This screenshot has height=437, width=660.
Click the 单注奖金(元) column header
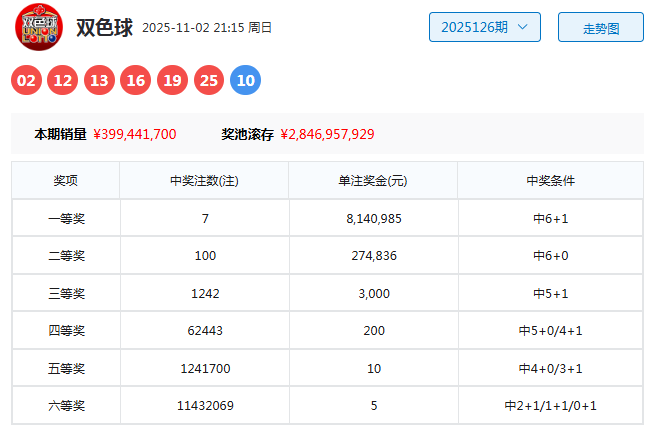[x=373, y=181]
